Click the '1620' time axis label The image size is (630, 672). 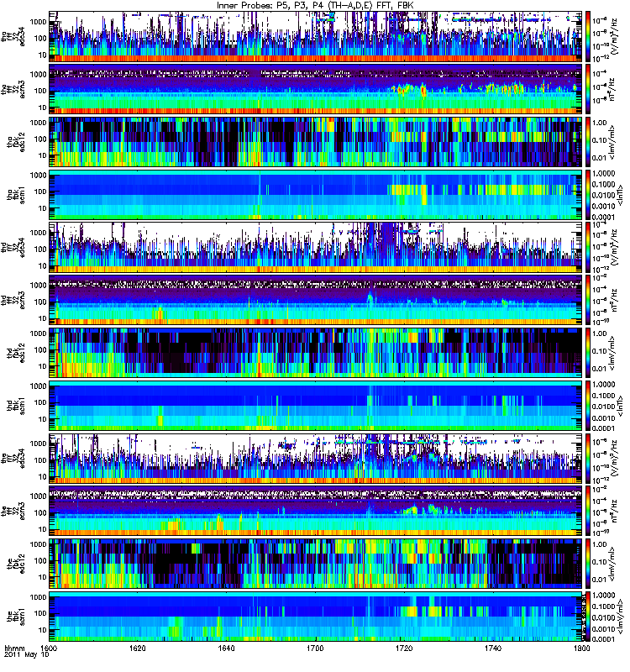pos(137,648)
